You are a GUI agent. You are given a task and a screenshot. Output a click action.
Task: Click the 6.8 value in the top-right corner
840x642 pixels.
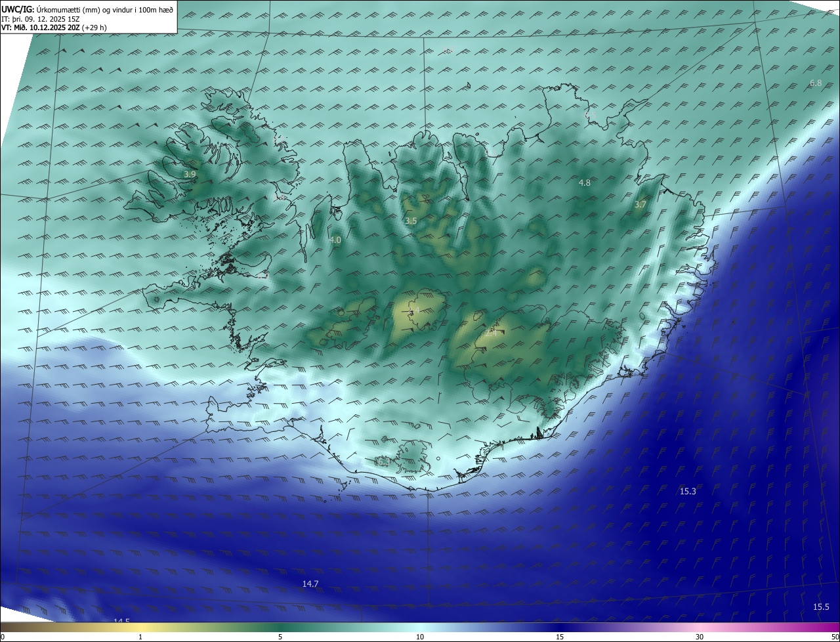coord(816,83)
